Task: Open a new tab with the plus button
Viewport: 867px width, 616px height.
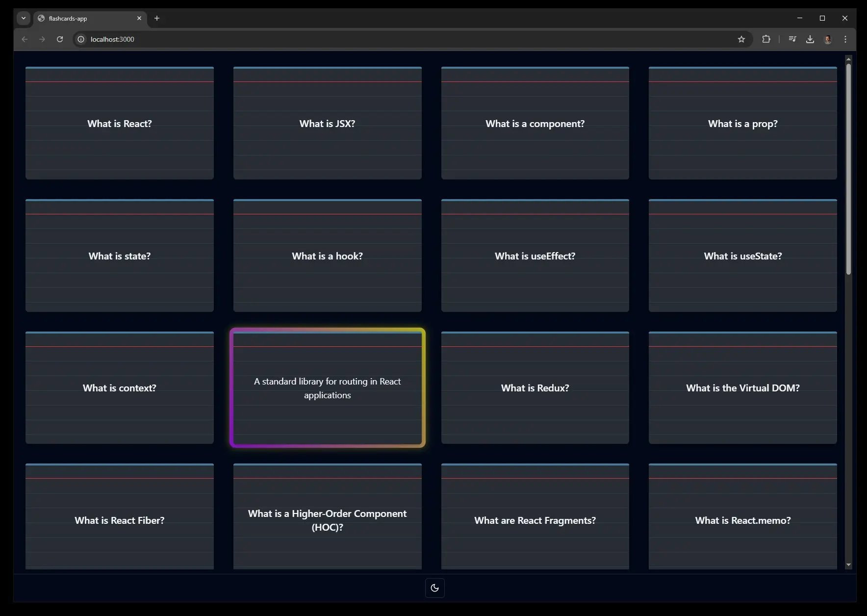Action: 157,18
